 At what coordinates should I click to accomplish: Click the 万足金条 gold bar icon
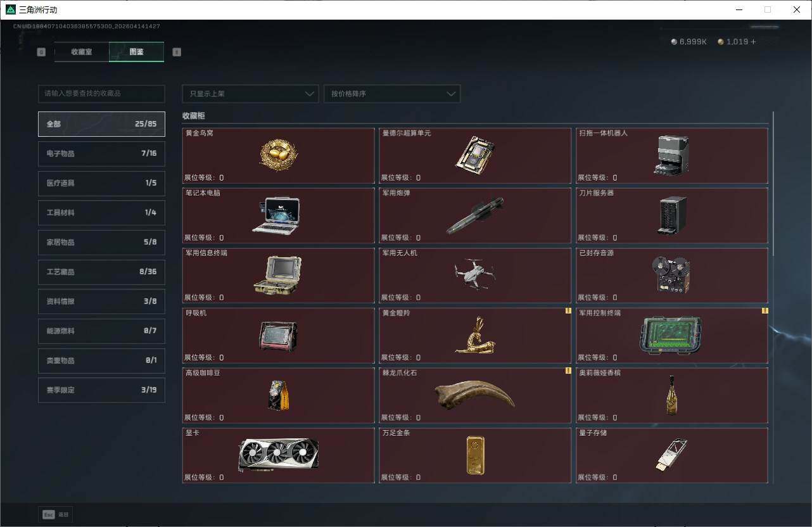(x=475, y=455)
